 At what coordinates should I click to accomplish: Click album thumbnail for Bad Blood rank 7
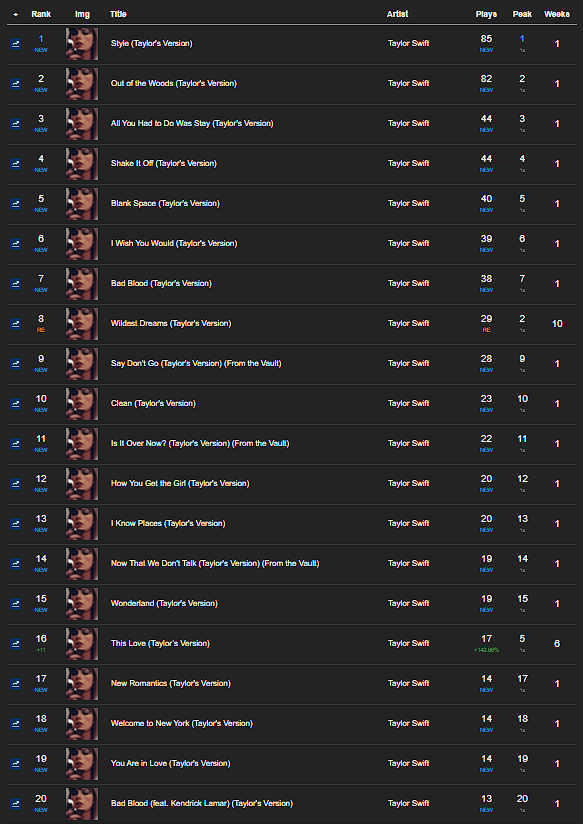tap(82, 284)
